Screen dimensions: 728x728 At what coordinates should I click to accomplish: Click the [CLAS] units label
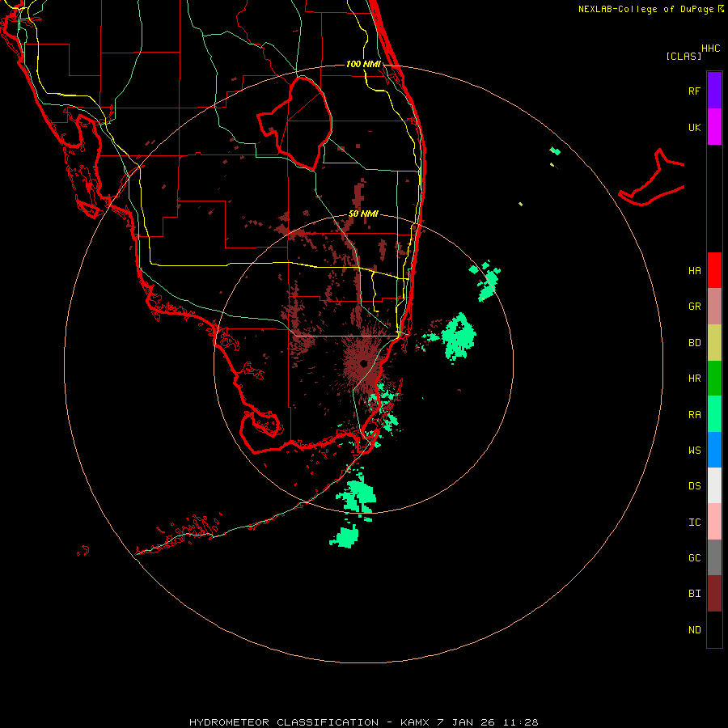[684, 56]
